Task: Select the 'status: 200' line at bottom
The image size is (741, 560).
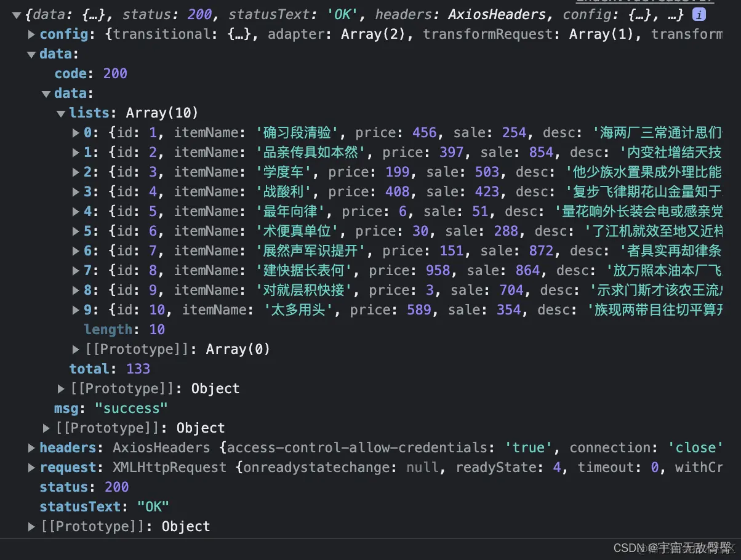Action: 84,487
